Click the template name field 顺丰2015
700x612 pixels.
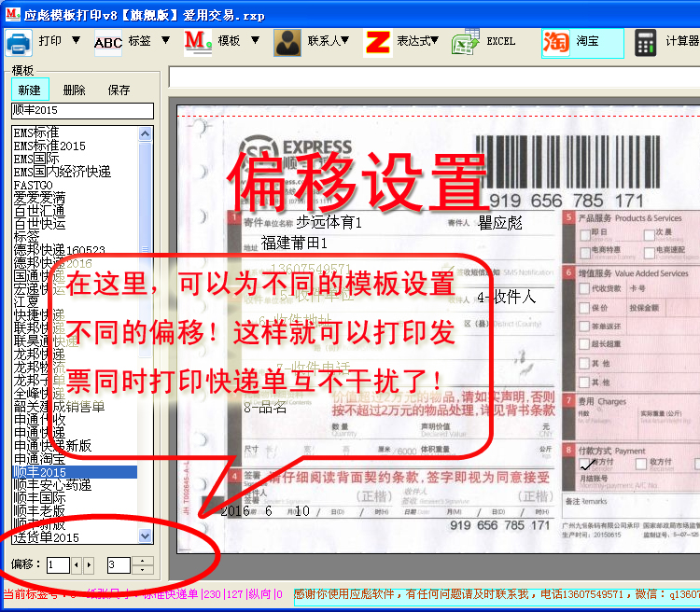[x=82, y=110]
